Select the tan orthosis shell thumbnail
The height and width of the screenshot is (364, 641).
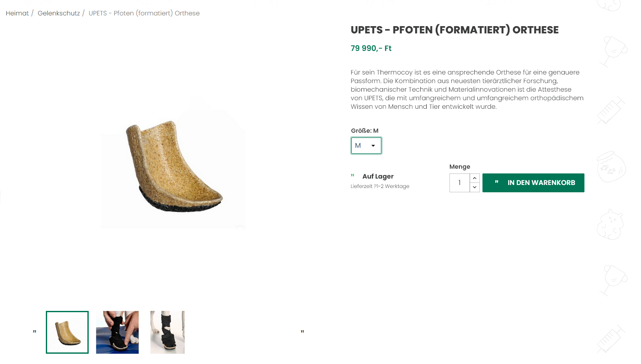[x=67, y=332]
